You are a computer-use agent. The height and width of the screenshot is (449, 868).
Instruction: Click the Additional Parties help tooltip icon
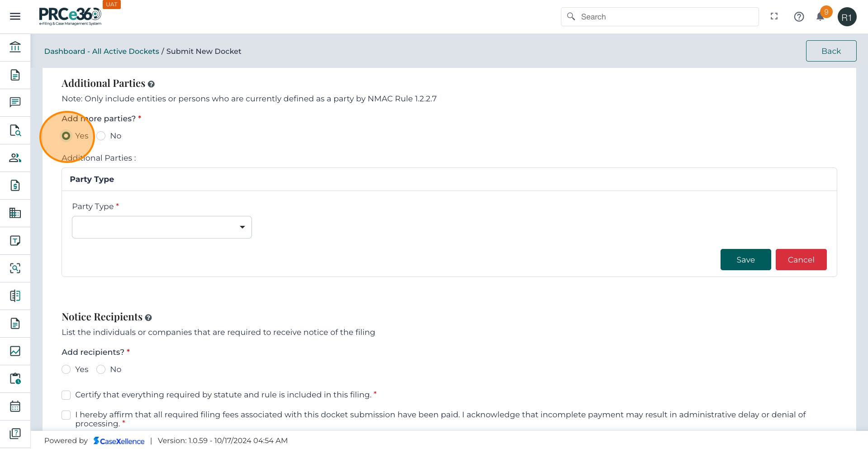(x=151, y=84)
